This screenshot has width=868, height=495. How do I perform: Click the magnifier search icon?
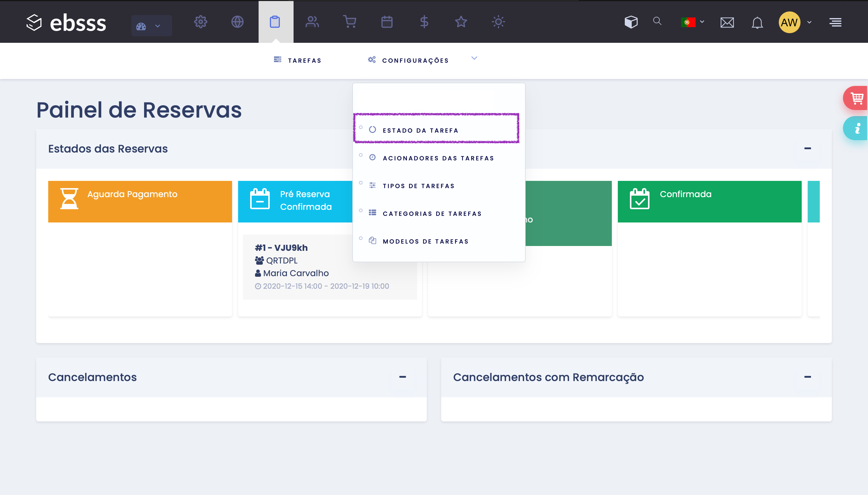point(657,21)
